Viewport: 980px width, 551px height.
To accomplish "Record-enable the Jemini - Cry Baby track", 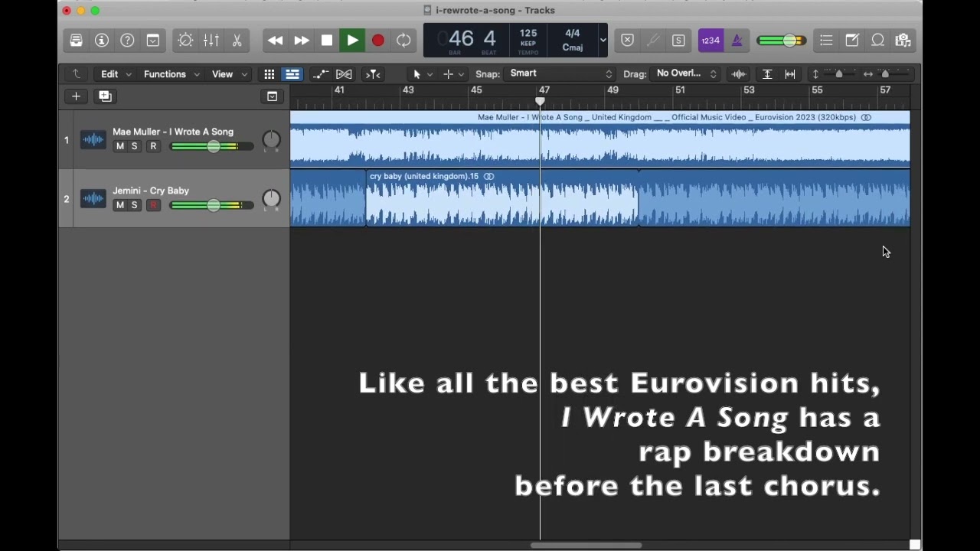I will [x=153, y=205].
